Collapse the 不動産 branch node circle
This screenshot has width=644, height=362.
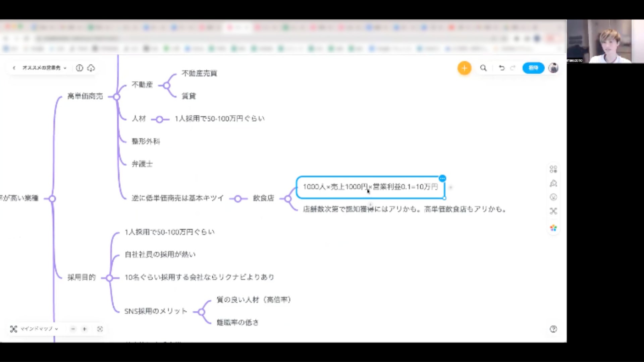point(167,85)
